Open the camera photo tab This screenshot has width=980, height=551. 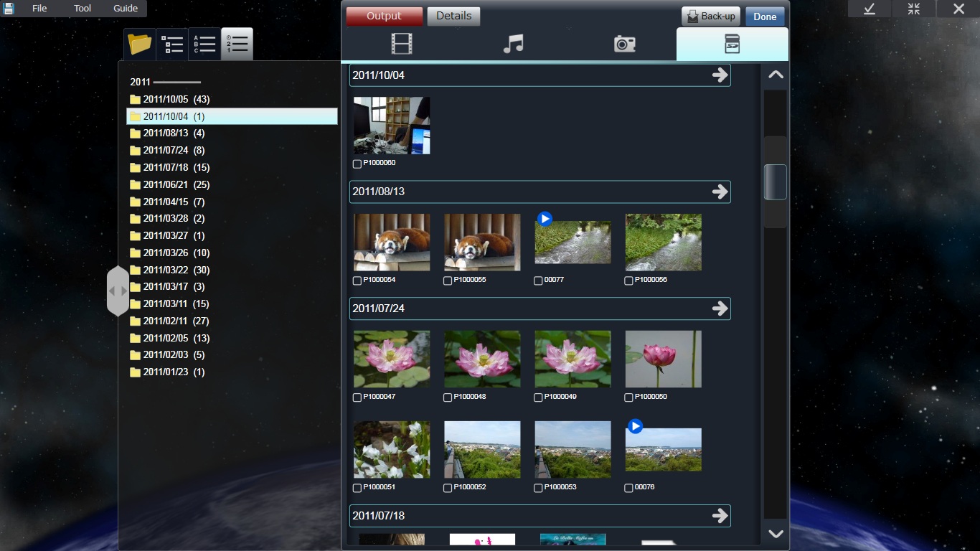(x=624, y=44)
